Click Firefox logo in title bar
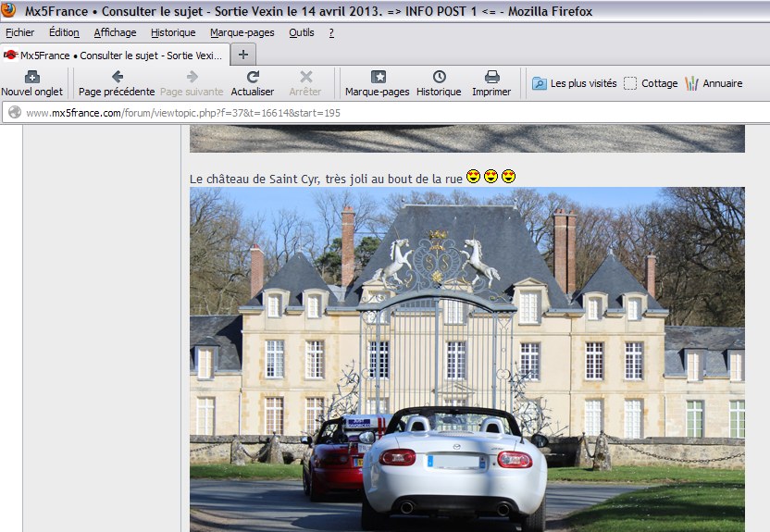 pyautogui.click(x=8, y=10)
